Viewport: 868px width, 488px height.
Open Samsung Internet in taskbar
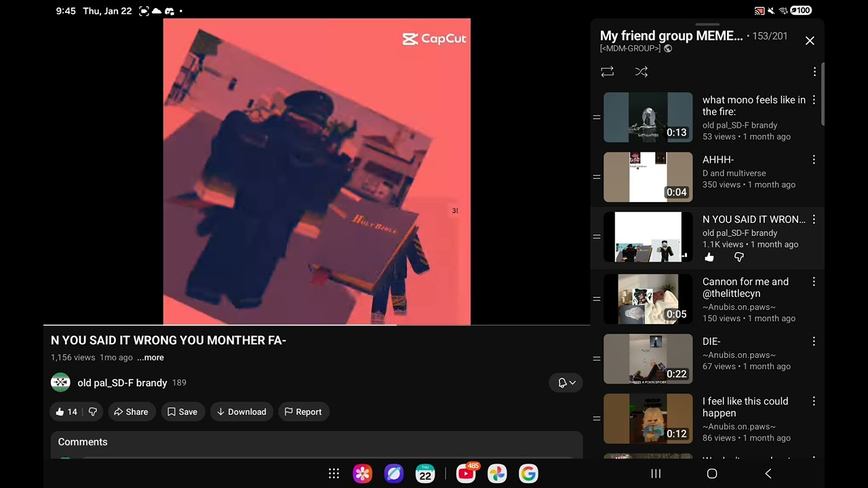tap(394, 474)
